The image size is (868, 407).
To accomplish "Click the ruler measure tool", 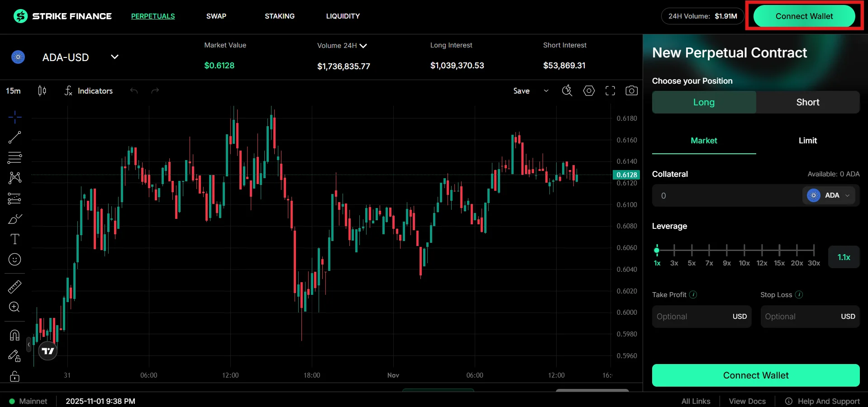I will (14, 287).
